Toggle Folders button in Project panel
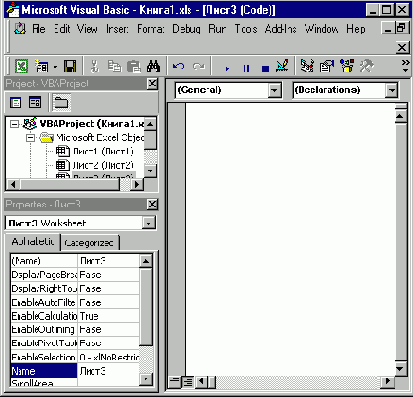 click(61, 102)
